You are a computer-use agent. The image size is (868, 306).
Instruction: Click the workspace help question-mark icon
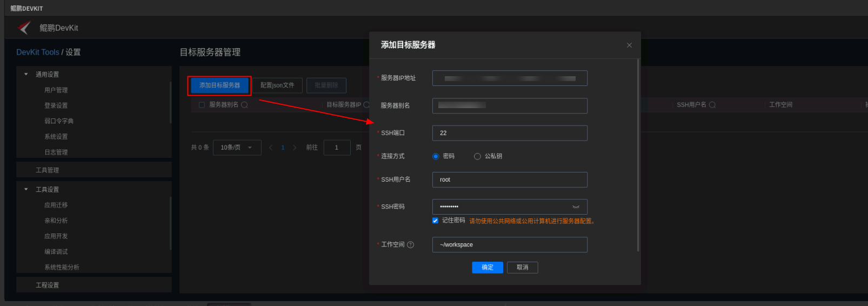tap(411, 245)
